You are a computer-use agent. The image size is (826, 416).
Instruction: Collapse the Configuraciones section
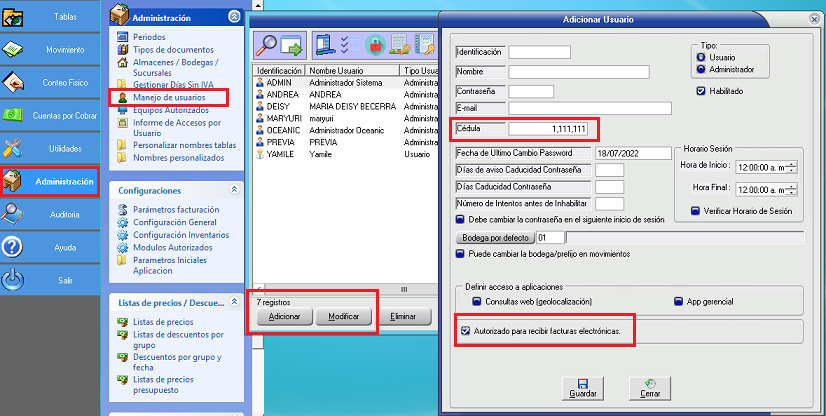pos(234,189)
